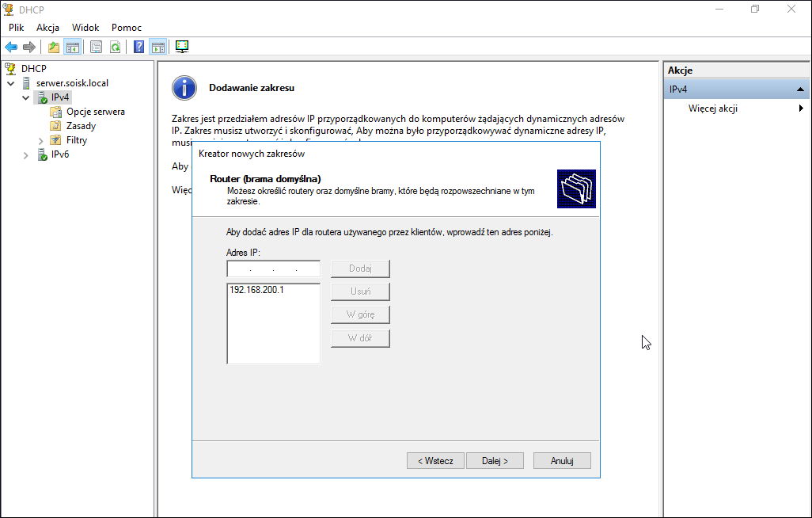Click the Dodawanie zakresu heading
This screenshot has height=518, width=812.
pyautogui.click(x=252, y=88)
